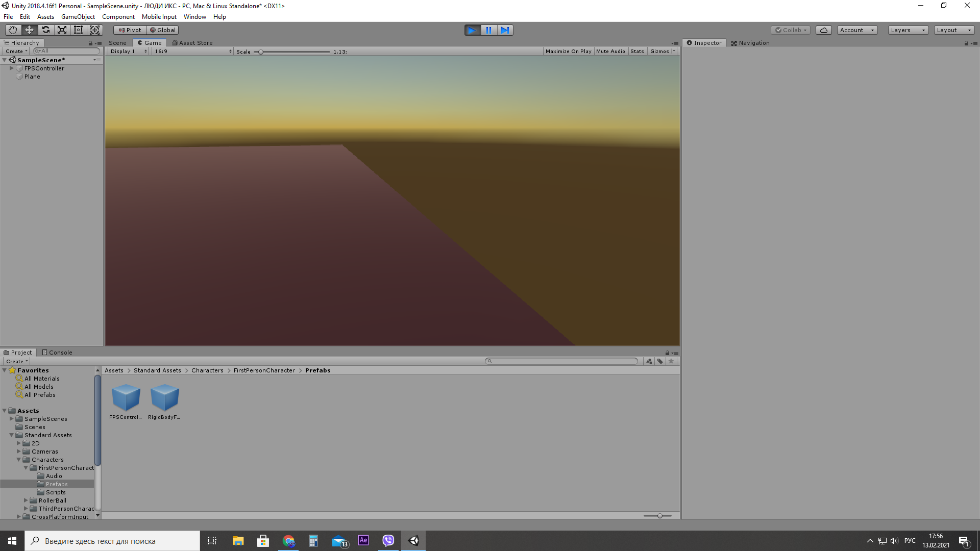The width and height of the screenshot is (980, 551).
Task: Expand FPSController in Hierarchy
Action: [x=11, y=68]
